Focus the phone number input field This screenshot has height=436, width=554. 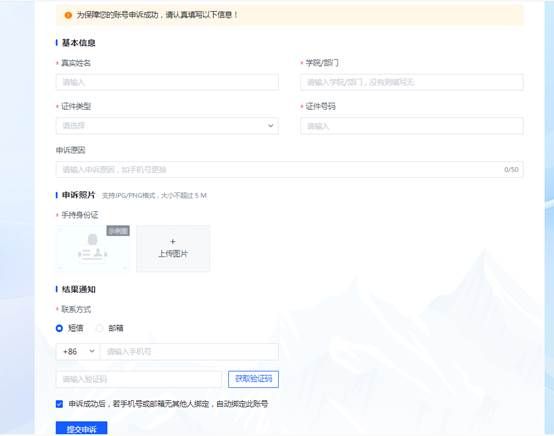[189, 352]
